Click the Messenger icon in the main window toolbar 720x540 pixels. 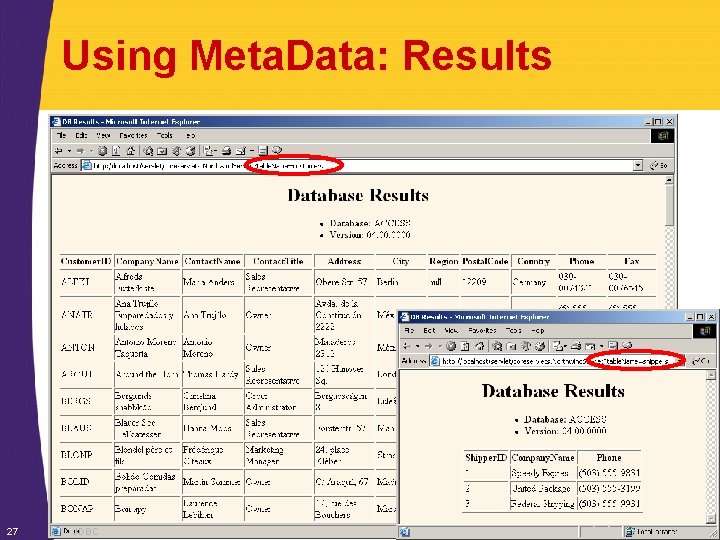(x=276, y=151)
